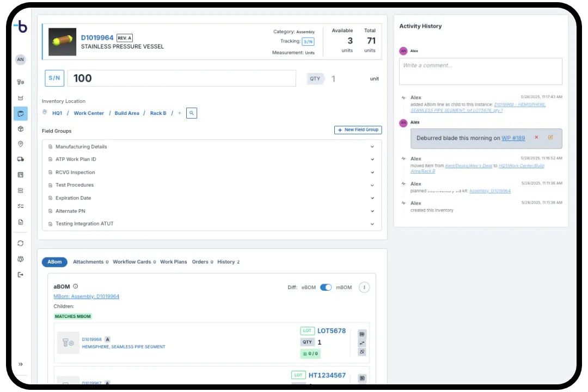Expand the Test Procedures field group

point(372,185)
